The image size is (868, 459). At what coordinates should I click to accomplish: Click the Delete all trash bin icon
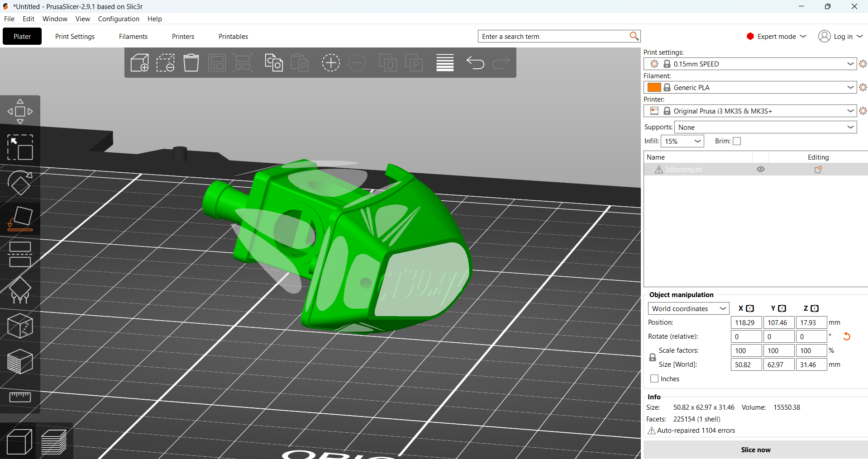[x=191, y=63]
